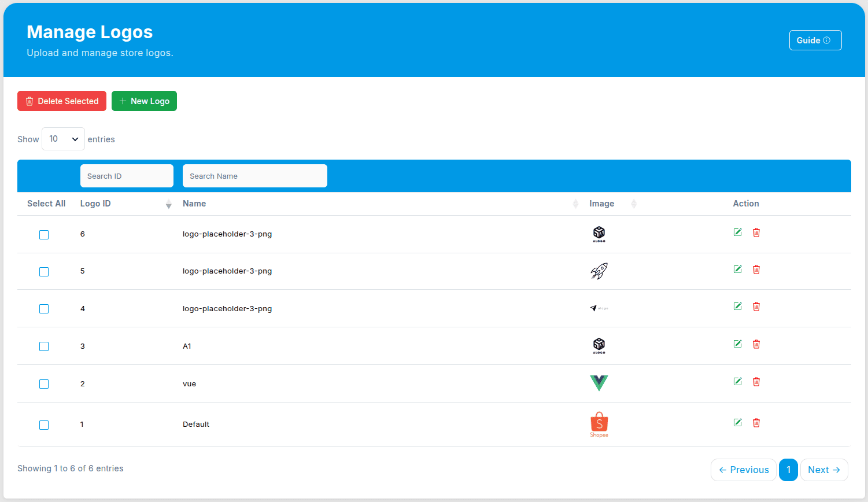The width and height of the screenshot is (868, 502).
Task: Edit logo with ID 6
Action: tap(737, 232)
